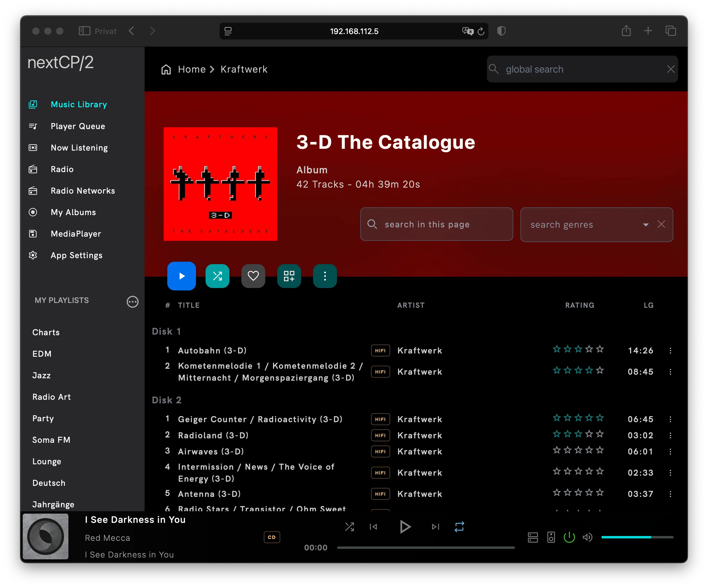Image resolution: width=708 pixels, height=588 pixels.
Task: Open track menu for Radioland (3-D)
Action: (x=670, y=435)
